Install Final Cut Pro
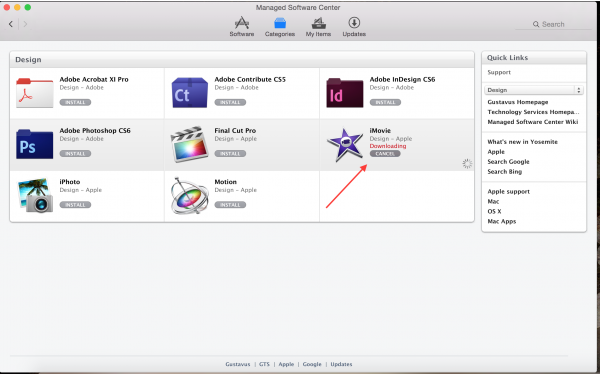600x374 pixels. [x=230, y=154]
